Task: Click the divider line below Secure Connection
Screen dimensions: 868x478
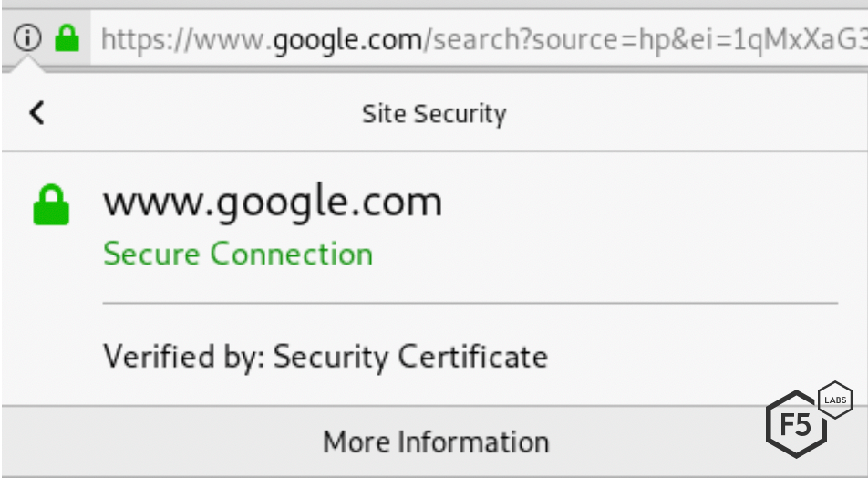Action: 470,302
